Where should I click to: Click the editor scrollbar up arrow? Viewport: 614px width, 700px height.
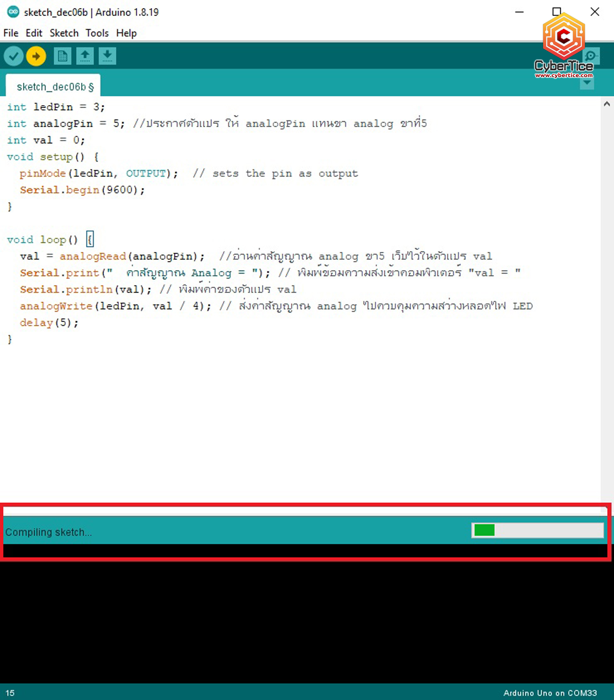point(607,104)
